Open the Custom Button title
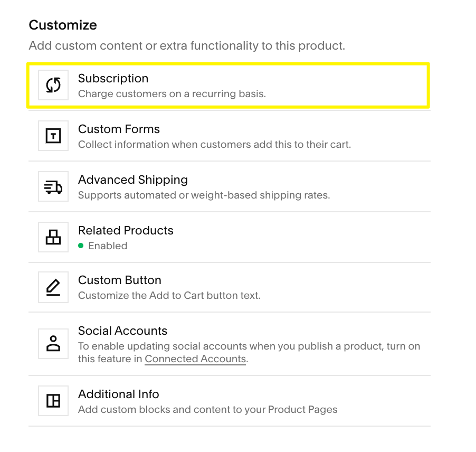Image resolution: width=476 pixels, height=452 pixels. tap(119, 280)
